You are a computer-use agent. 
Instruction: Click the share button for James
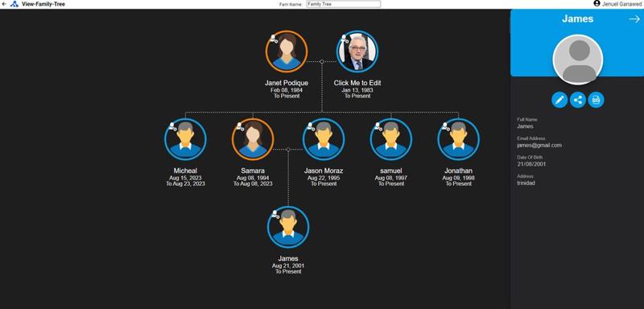coord(578,100)
